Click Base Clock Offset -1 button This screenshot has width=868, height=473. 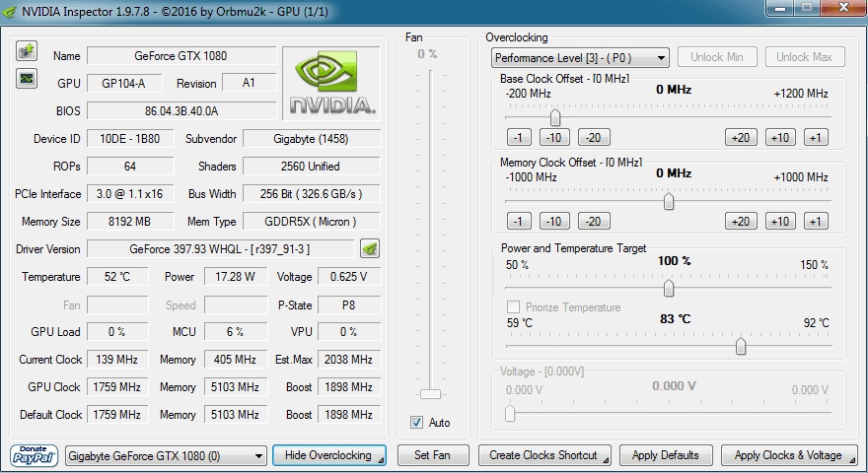[x=519, y=138]
